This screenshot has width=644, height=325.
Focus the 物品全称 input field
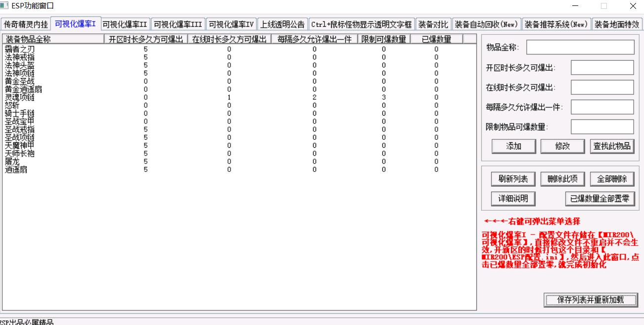coord(580,47)
